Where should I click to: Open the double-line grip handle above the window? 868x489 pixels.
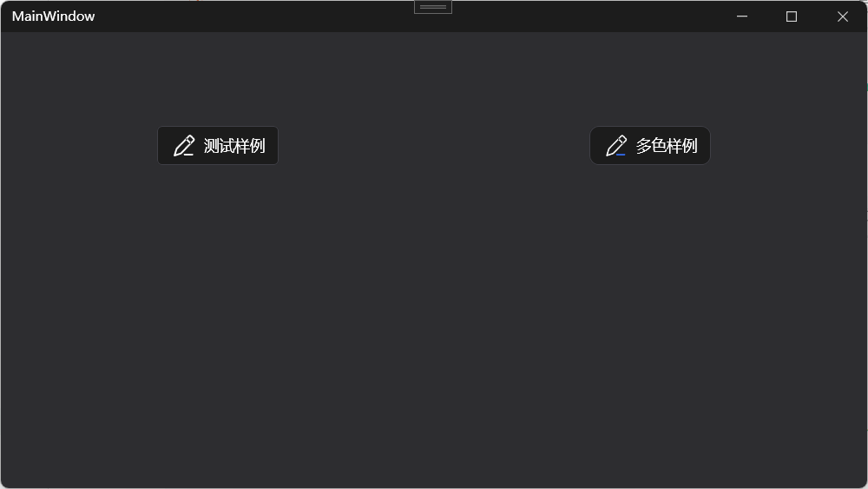point(433,7)
